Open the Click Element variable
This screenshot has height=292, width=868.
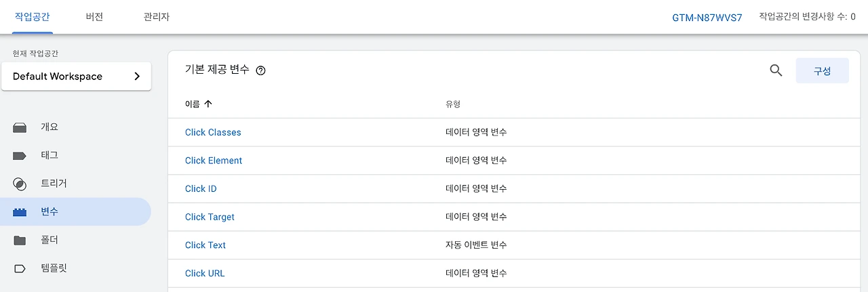click(214, 161)
